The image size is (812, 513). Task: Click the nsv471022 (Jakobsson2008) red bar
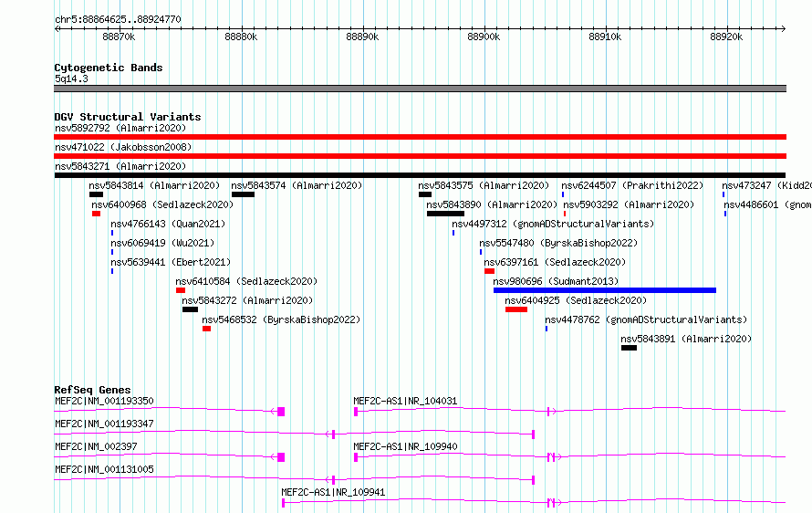pos(420,156)
